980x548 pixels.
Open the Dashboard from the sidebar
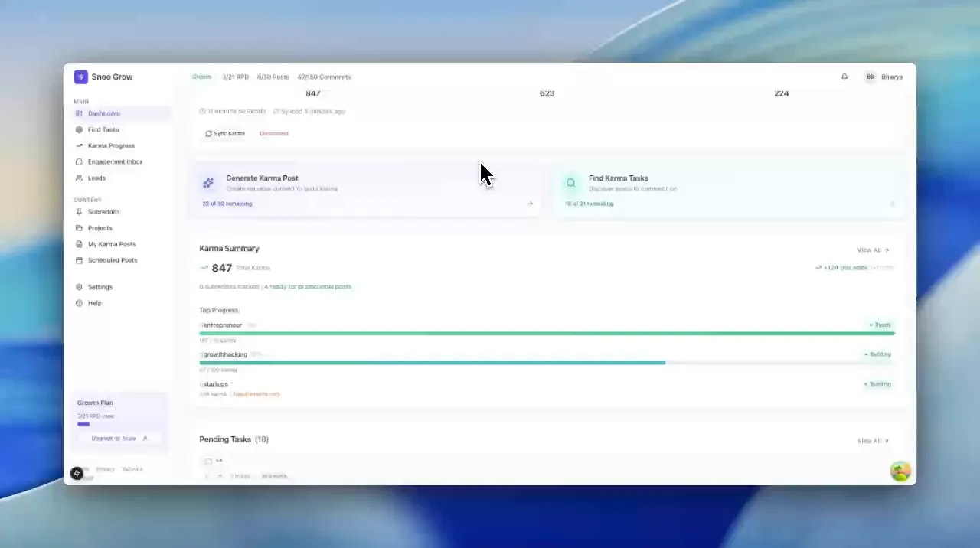(x=104, y=113)
